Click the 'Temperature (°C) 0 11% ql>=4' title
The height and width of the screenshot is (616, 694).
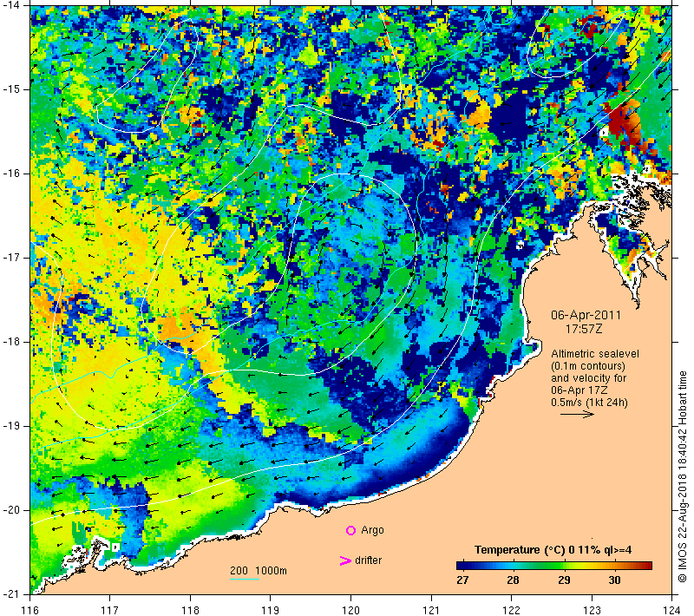(x=553, y=550)
